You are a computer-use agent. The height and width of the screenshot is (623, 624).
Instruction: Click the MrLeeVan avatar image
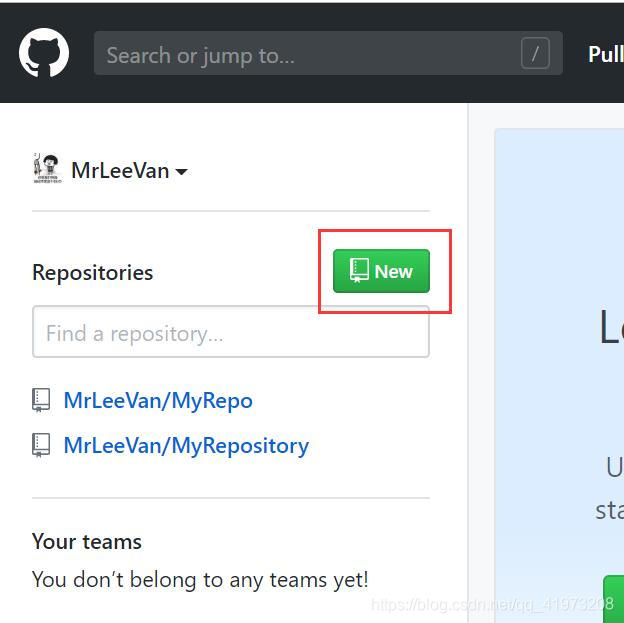[47, 169]
